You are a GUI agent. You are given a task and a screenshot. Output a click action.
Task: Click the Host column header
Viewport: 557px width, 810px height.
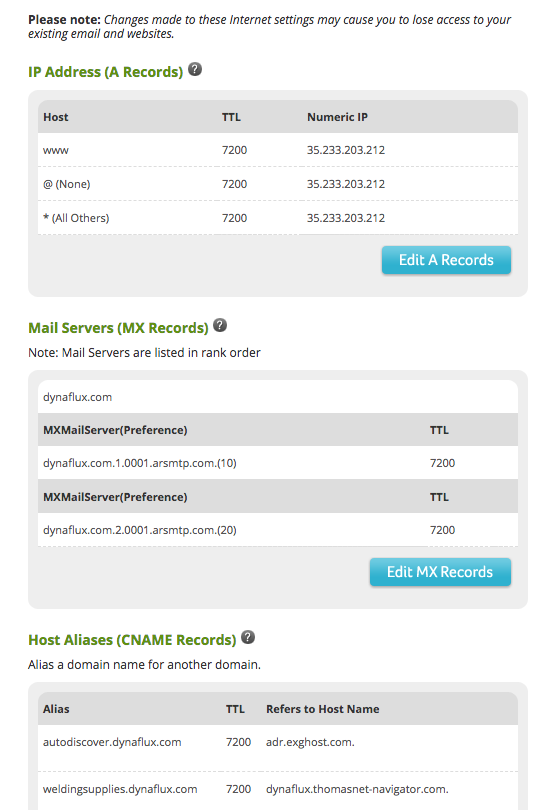[56, 117]
